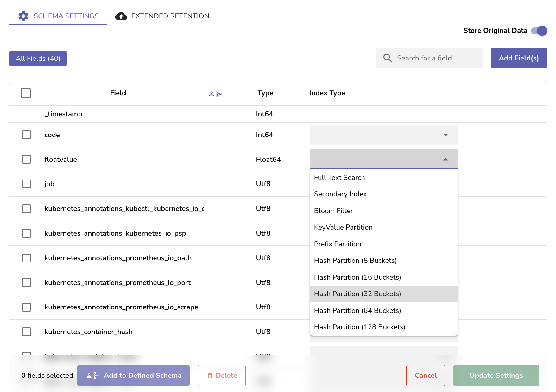The width and height of the screenshot is (556, 392).
Task: Select the Hash Partition (64 Buckets) option
Action: pyautogui.click(x=357, y=310)
